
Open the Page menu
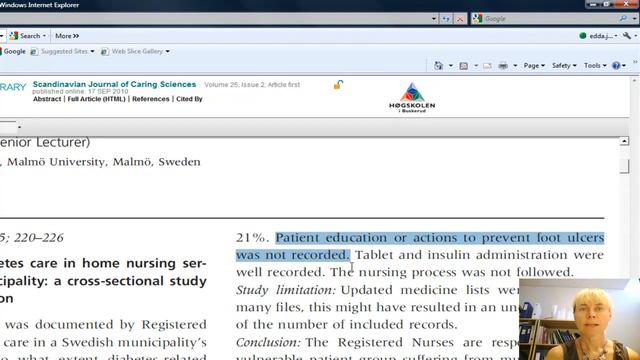(534, 66)
